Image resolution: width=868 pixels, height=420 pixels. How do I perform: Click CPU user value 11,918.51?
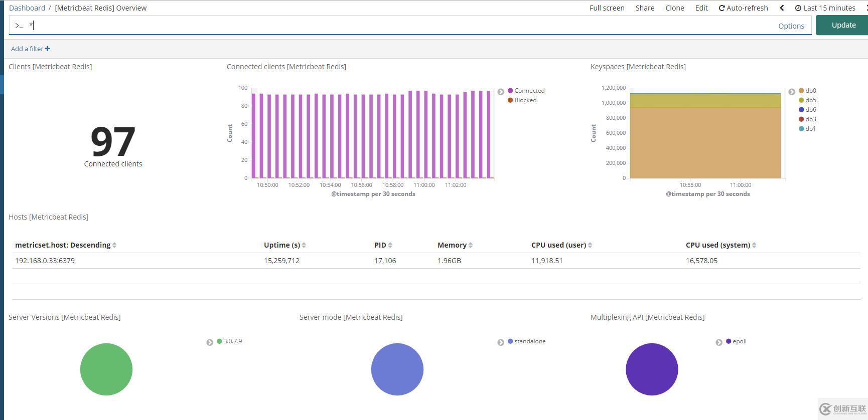click(547, 261)
